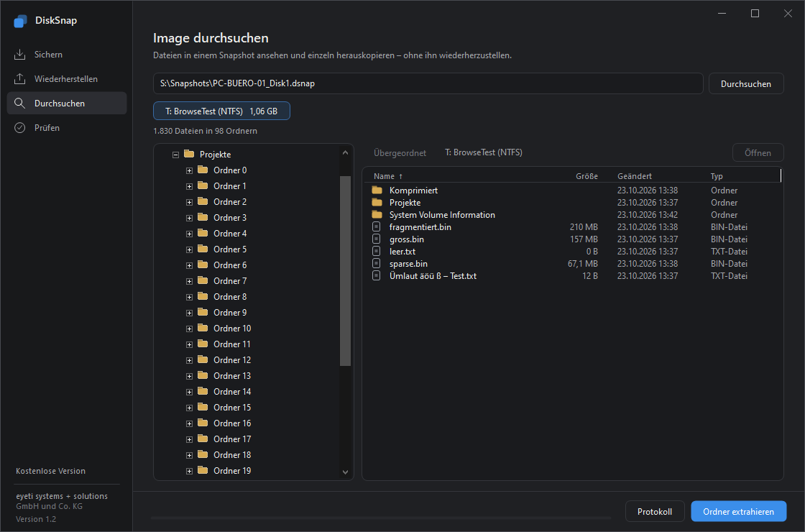The width and height of the screenshot is (805, 532).
Task: Click the Komprimiert folder icon in file list
Action: click(377, 190)
